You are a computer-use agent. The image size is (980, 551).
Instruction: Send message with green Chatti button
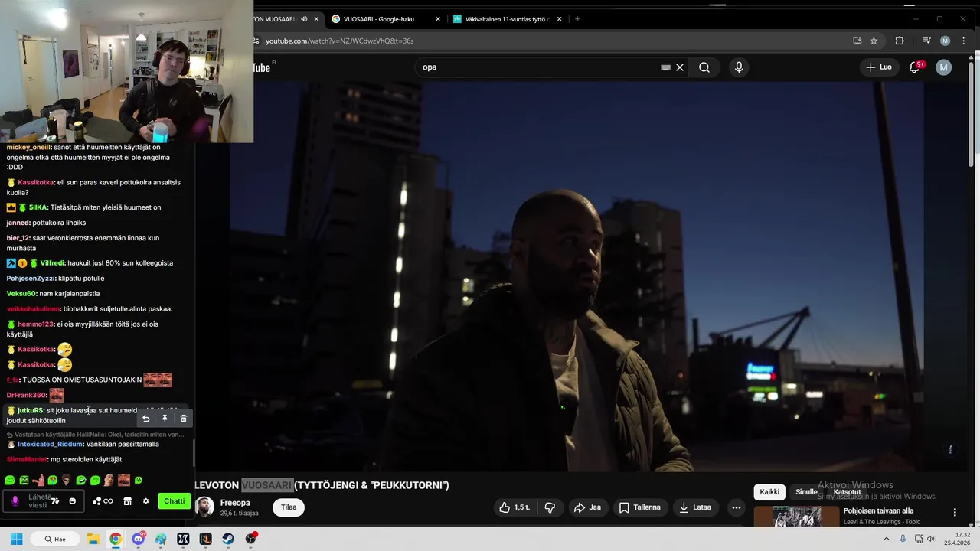tap(174, 501)
